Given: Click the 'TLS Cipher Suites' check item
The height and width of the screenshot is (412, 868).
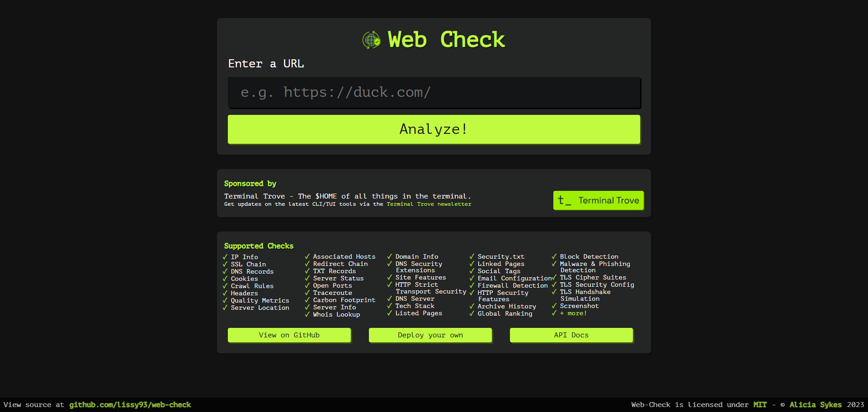Looking at the screenshot, I should coord(593,277).
